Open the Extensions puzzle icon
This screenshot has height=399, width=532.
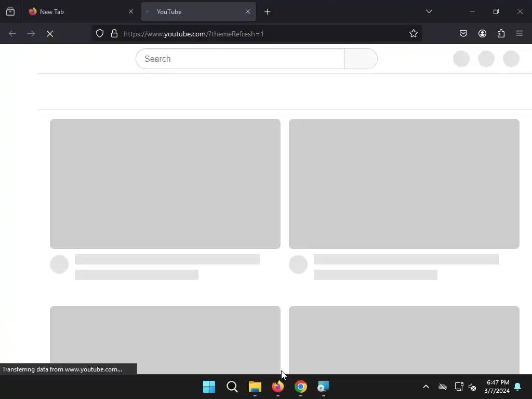coord(501,34)
